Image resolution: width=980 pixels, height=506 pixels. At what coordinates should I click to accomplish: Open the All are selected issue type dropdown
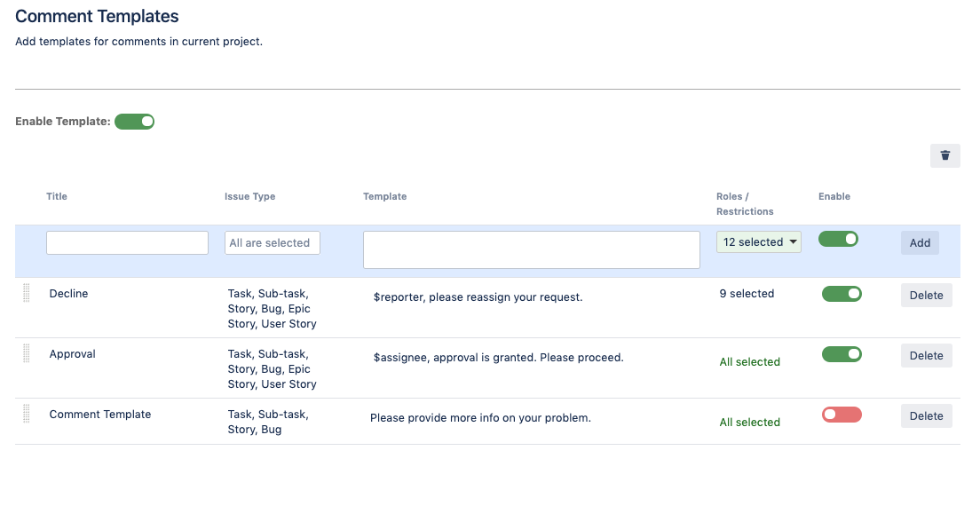point(272,243)
